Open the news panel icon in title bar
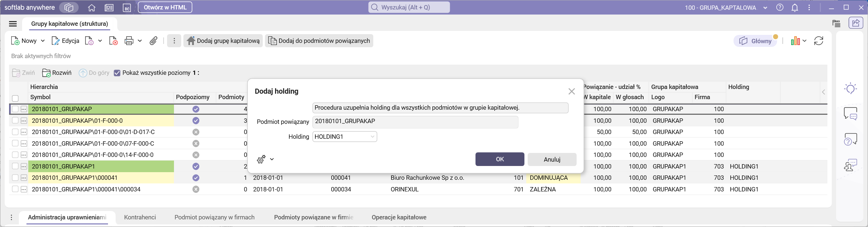 click(109, 8)
